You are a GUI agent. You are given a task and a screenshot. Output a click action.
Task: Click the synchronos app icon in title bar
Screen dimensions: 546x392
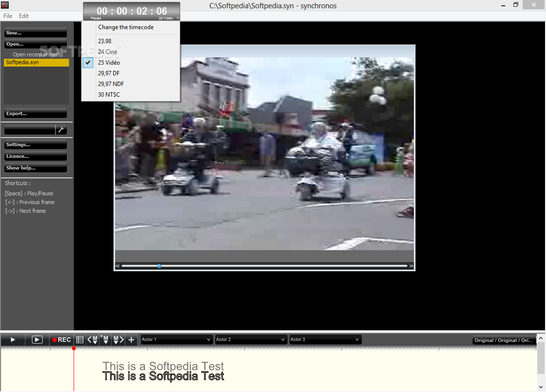(x=5, y=5)
